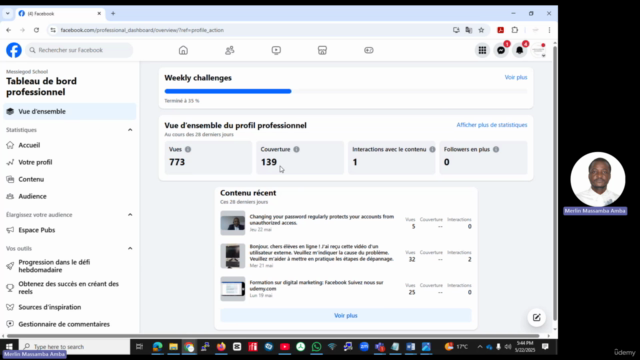
Task: Open the account profile menu
Action: (x=538, y=50)
